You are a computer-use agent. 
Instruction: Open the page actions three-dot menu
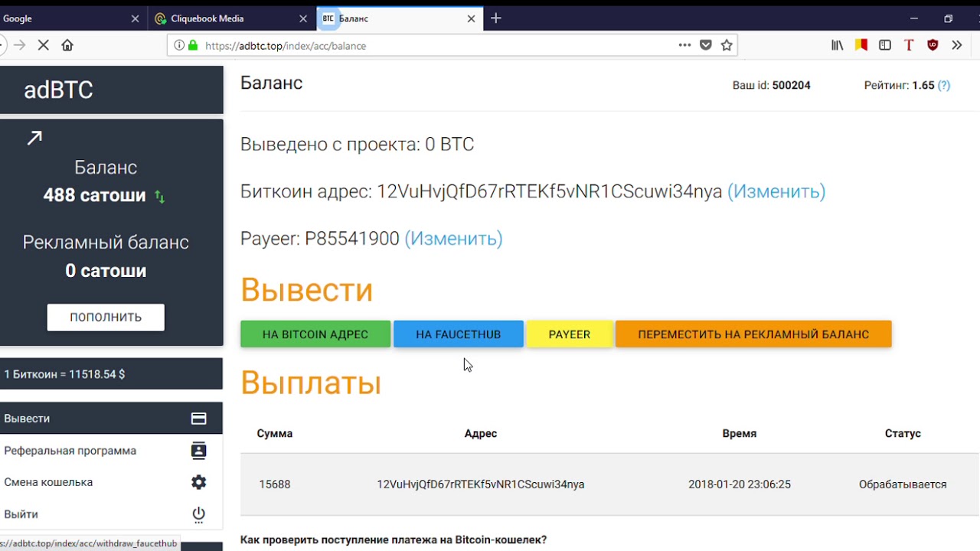pos(684,45)
